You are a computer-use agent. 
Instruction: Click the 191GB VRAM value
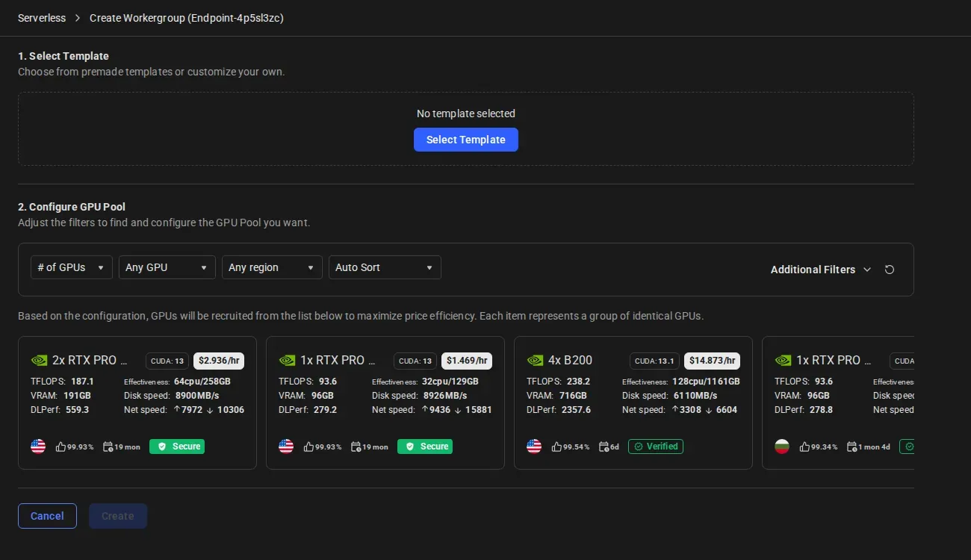point(77,396)
